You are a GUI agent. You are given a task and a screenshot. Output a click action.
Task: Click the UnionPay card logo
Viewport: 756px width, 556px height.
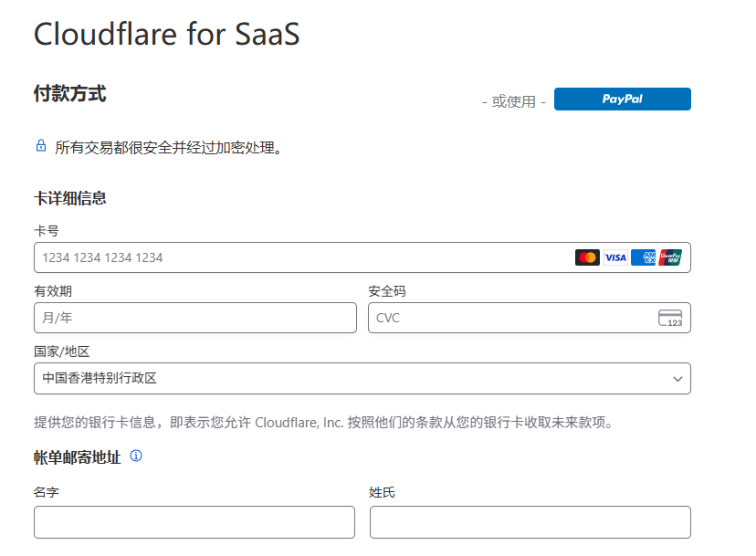pyautogui.click(x=670, y=257)
